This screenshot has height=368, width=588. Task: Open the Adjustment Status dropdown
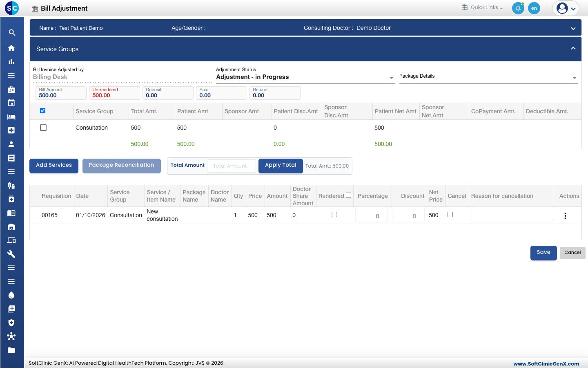305,77
